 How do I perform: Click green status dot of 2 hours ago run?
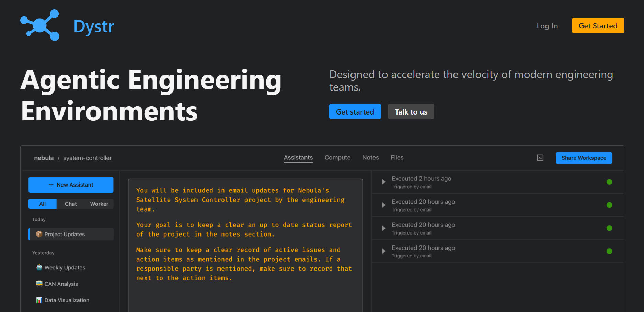(609, 182)
